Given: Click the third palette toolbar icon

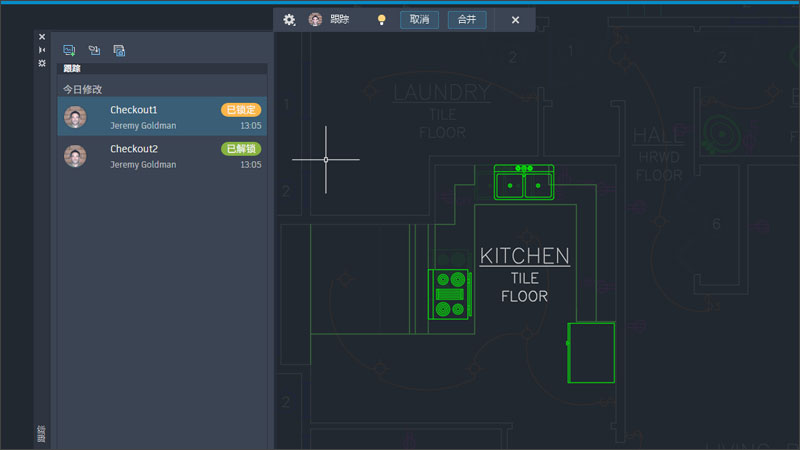Looking at the screenshot, I should coord(119,50).
